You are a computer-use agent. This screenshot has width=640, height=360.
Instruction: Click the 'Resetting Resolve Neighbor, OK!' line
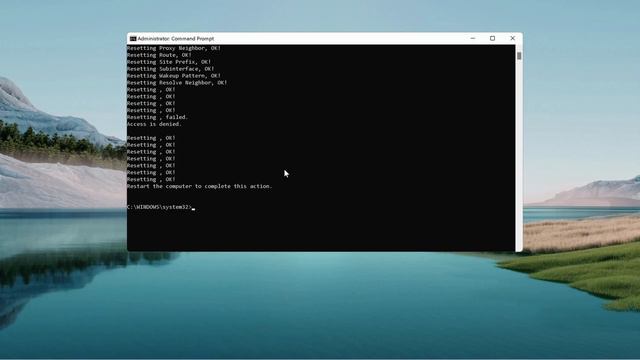pos(177,83)
